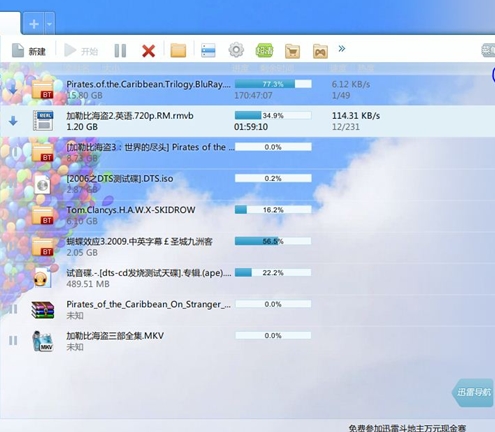Select [加勒比海盗3：世界的尽头] task name
This screenshot has width=495, height=432.
pyautogui.click(x=150, y=147)
